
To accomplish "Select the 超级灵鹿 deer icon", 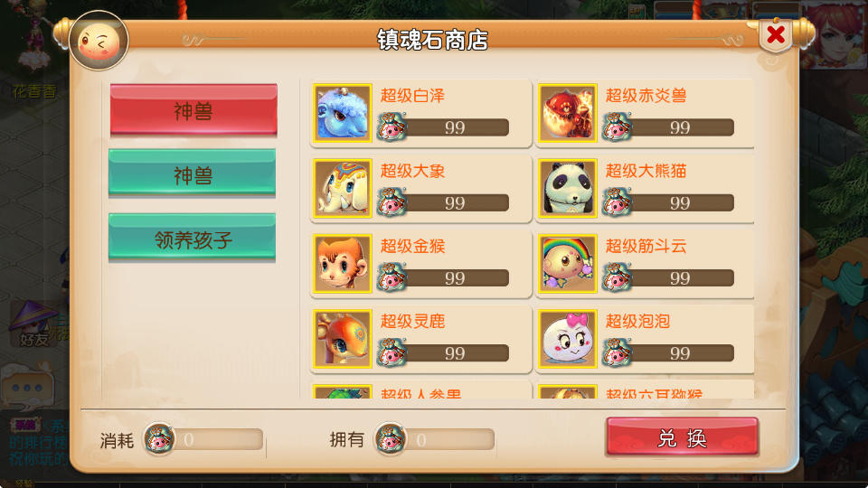I will pos(342,339).
